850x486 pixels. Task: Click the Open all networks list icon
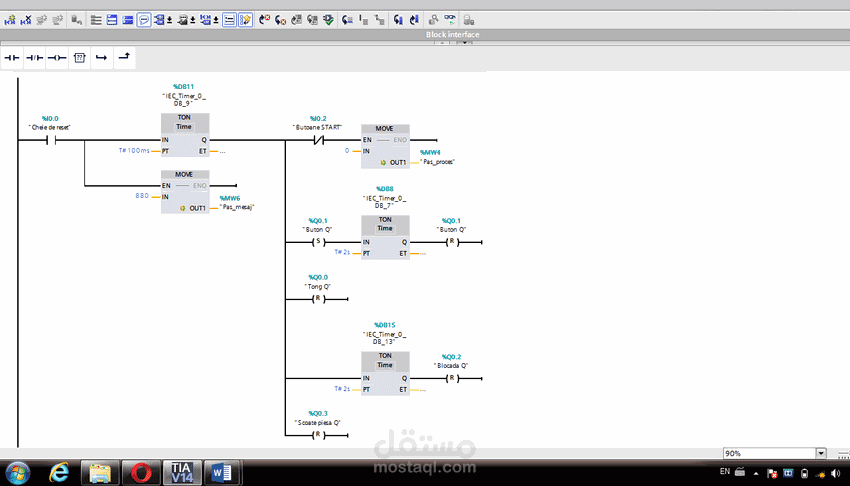pos(96,20)
